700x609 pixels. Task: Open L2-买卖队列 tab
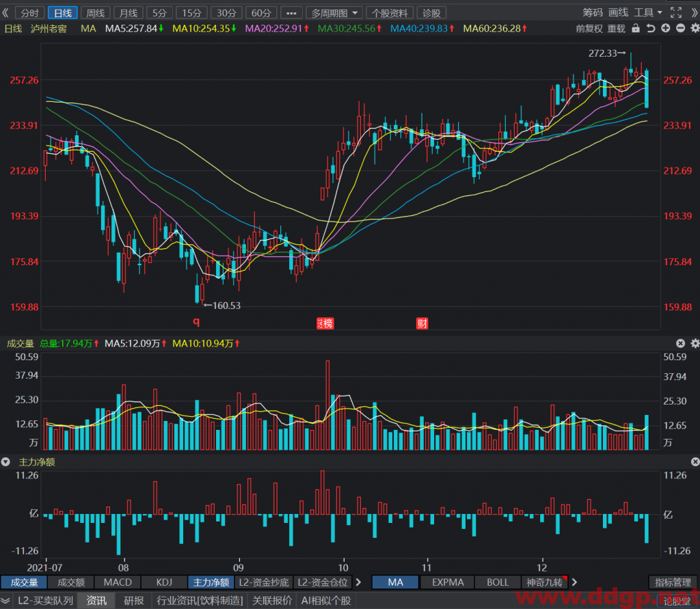click(45, 601)
